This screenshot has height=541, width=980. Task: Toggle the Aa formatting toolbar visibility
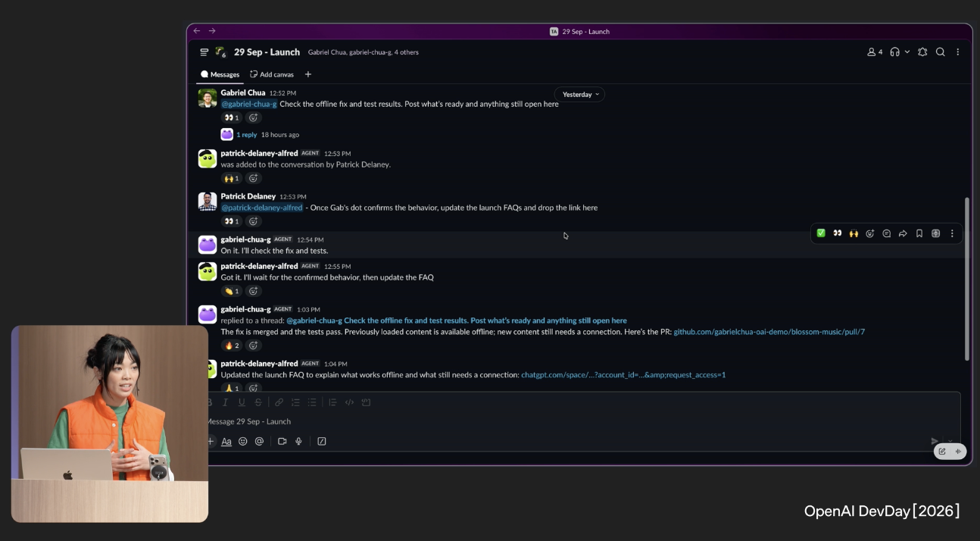226,441
